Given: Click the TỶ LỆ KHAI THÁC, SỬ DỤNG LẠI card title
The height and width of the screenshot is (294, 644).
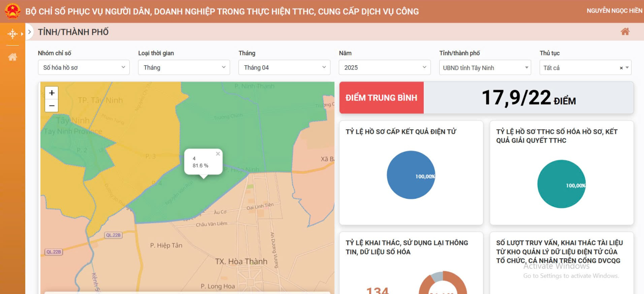Looking at the screenshot, I should click(407, 247).
